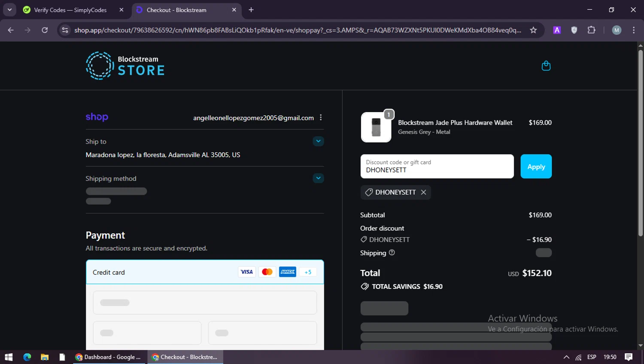Focus the discount code or gift card field
This screenshot has width=644, height=364.
(x=437, y=166)
